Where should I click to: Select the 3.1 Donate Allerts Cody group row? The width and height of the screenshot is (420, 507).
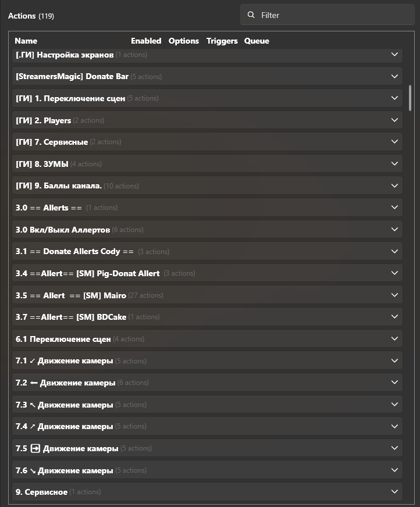point(175,252)
